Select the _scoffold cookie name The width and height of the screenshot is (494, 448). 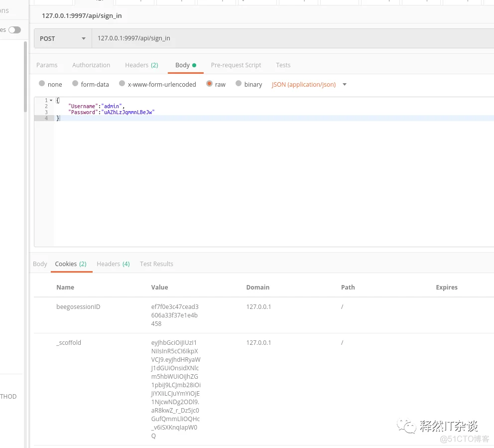click(69, 343)
